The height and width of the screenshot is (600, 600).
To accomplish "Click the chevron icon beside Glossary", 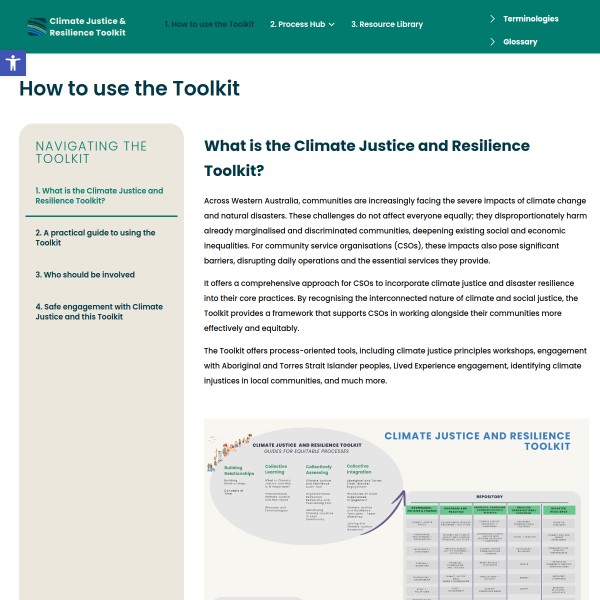I will tap(493, 42).
